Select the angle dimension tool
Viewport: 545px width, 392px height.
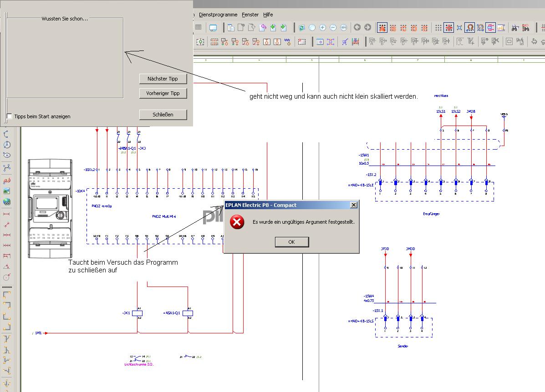[7, 266]
